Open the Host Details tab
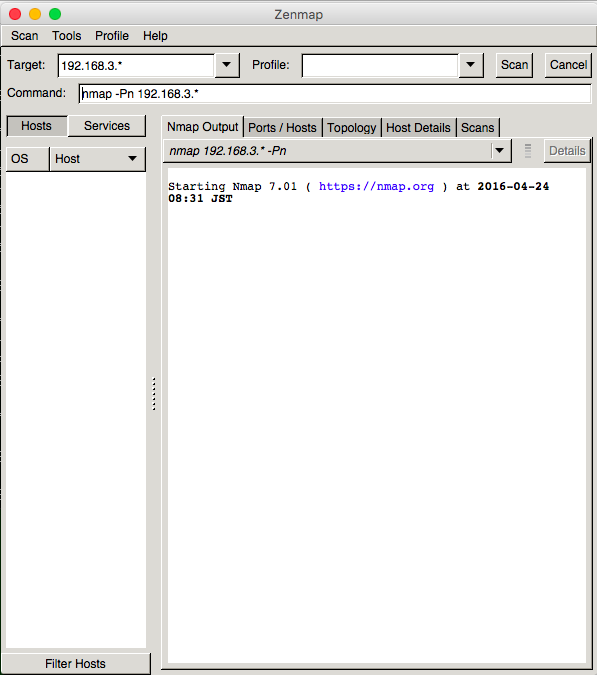The image size is (597, 675). click(418, 128)
